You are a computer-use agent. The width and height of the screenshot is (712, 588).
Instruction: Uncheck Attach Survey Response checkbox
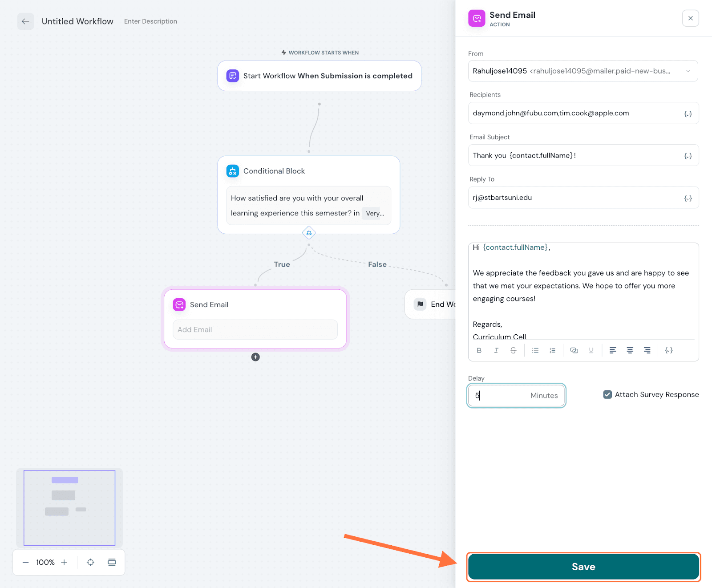tap(607, 394)
